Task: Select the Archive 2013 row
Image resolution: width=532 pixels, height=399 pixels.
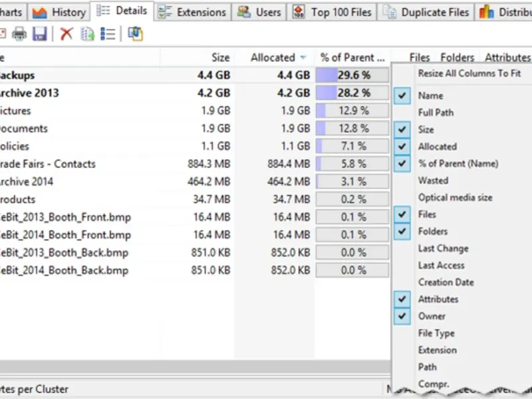Action: coord(195,93)
